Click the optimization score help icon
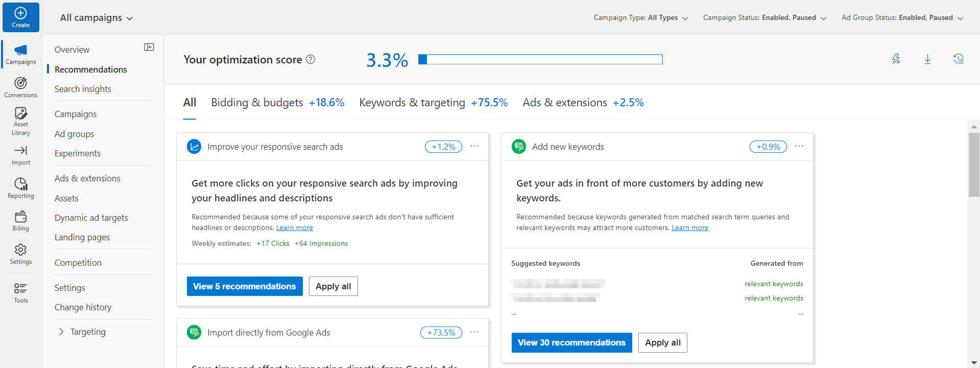The width and height of the screenshot is (980, 368). 310,60
